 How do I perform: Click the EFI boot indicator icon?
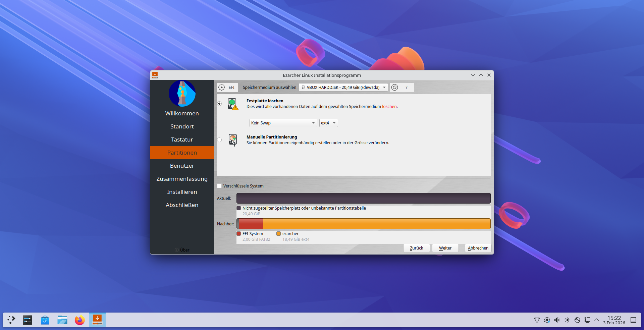pyautogui.click(x=222, y=88)
